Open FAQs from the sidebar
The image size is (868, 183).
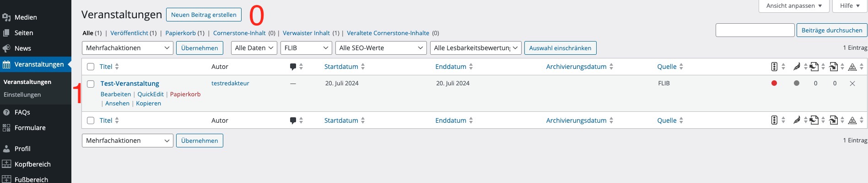click(x=22, y=112)
